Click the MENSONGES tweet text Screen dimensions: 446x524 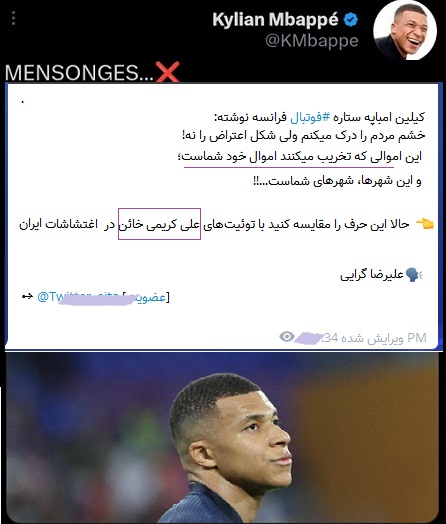click(x=79, y=73)
